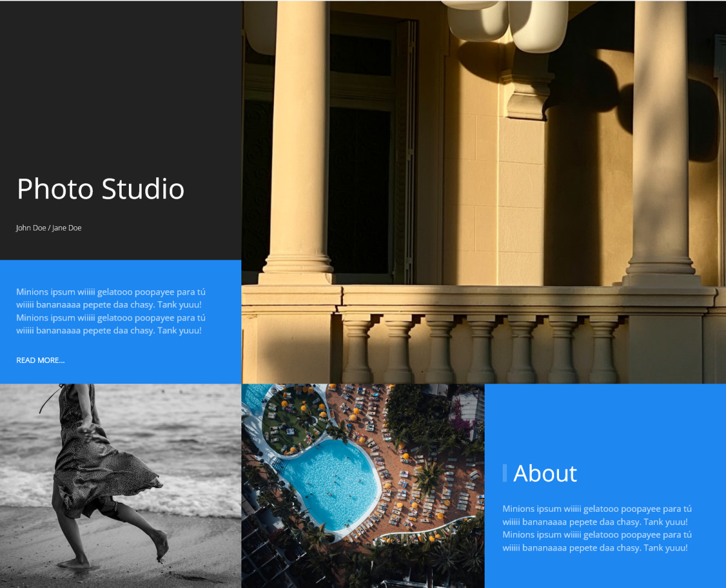Click the woman's raised foot on sand
Image resolution: width=726 pixels, height=588 pixels.
(x=162, y=546)
